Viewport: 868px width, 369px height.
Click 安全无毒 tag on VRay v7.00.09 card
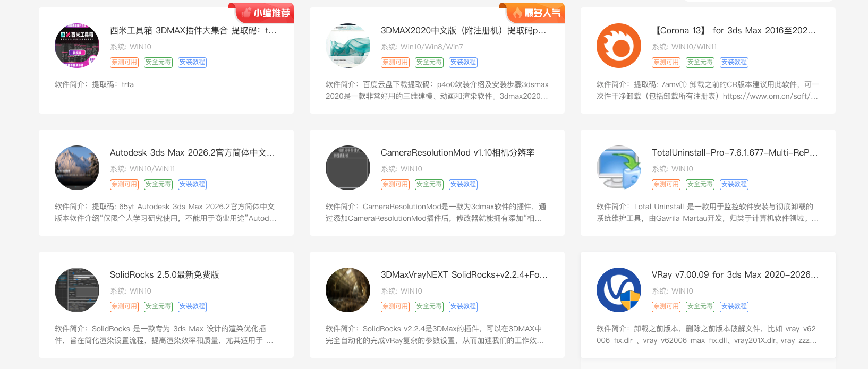(x=700, y=306)
